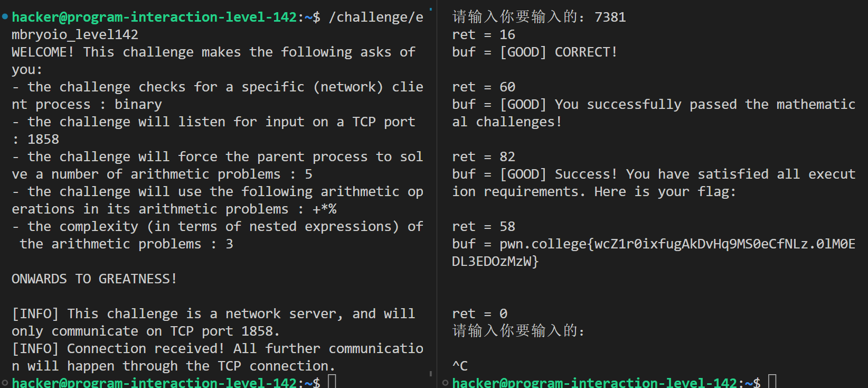The height and width of the screenshot is (388, 868).
Task: Click the hollow circle beside the left bottom prompt
Action: [5, 383]
